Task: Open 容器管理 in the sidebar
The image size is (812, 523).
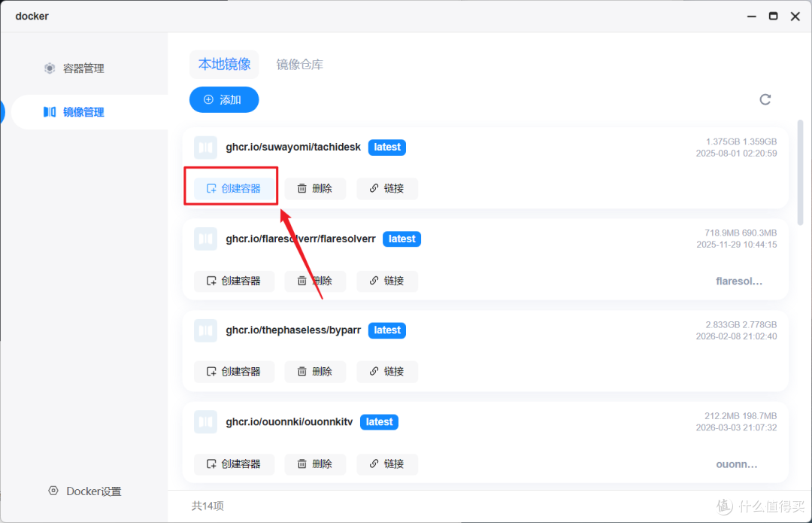Action: click(83, 68)
